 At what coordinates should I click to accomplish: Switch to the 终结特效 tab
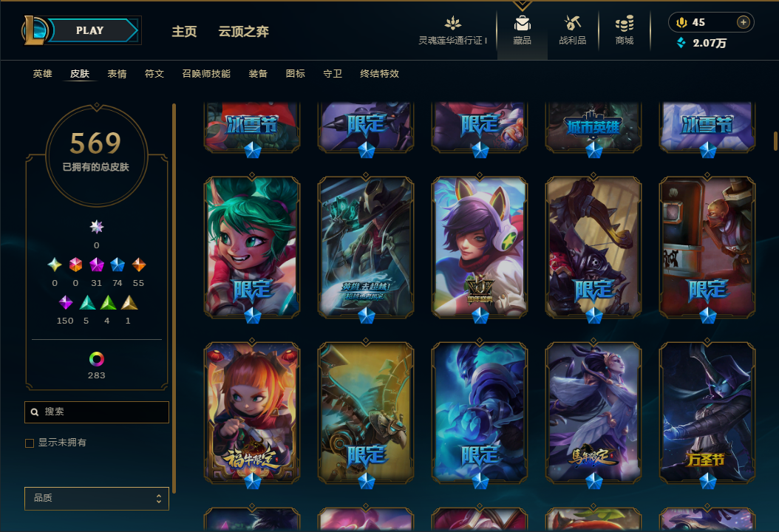pos(380,73)
